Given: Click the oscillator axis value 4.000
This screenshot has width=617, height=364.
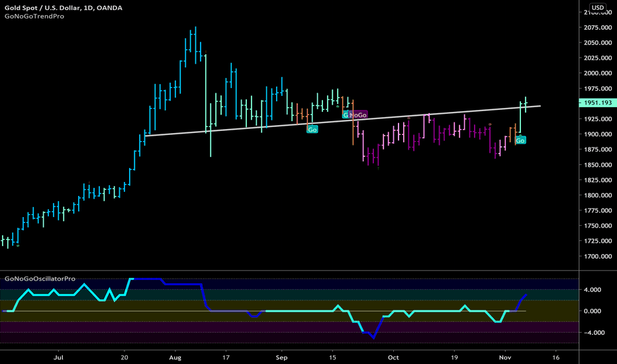Looking at the screenshot, I should [593, 290].
